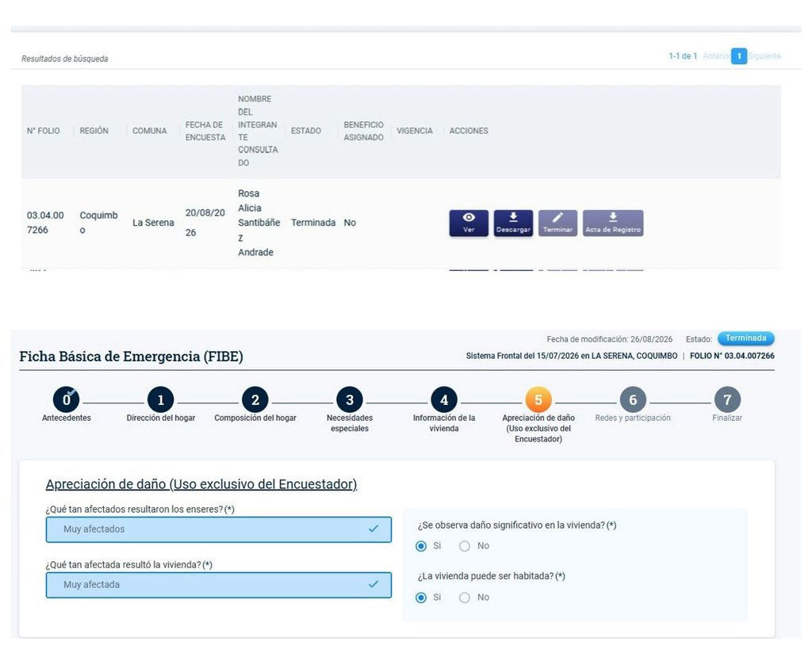Click the Fecha de modificación text
The height and width of the screenshot is (649, 812).
(x=610, y=339)
